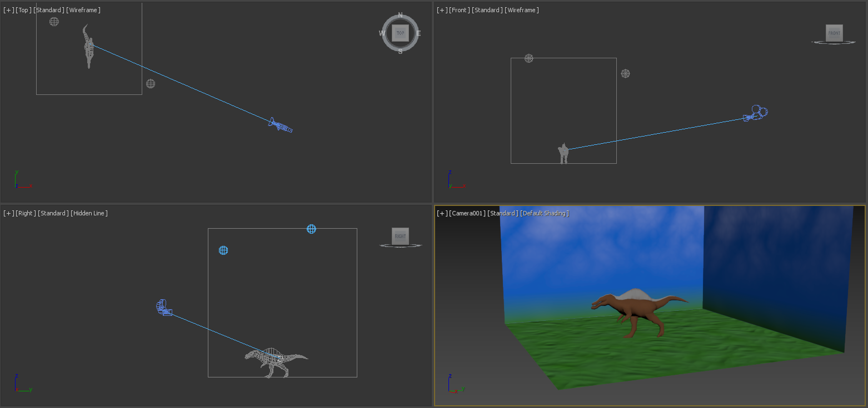
Task: Open the general viewport menu in the Top viewport
Action: pos(7,9)
